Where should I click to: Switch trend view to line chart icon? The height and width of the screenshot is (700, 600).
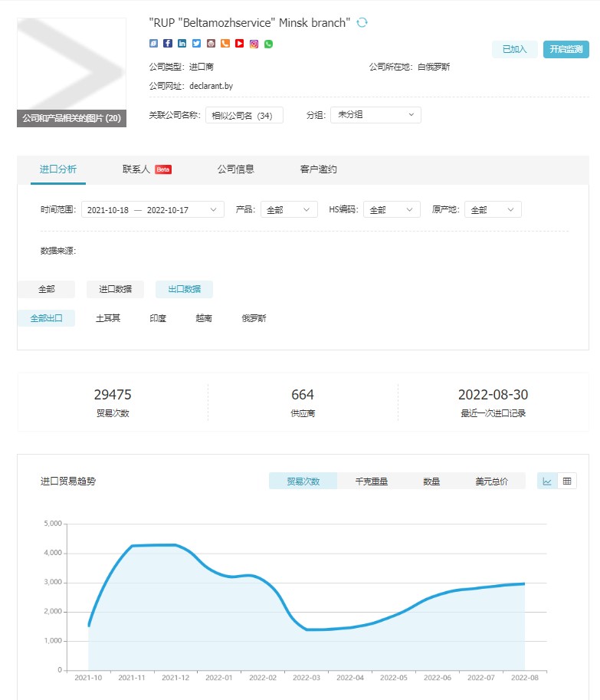(x=547, y=481)
